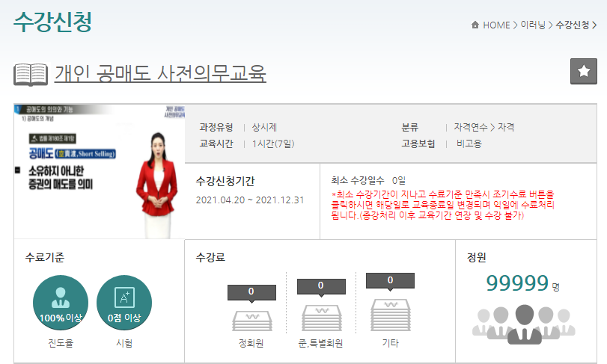Click the 100%이상 진도율 circle icon
This screenshot has height=364, width=607.
tap(61, 303)
